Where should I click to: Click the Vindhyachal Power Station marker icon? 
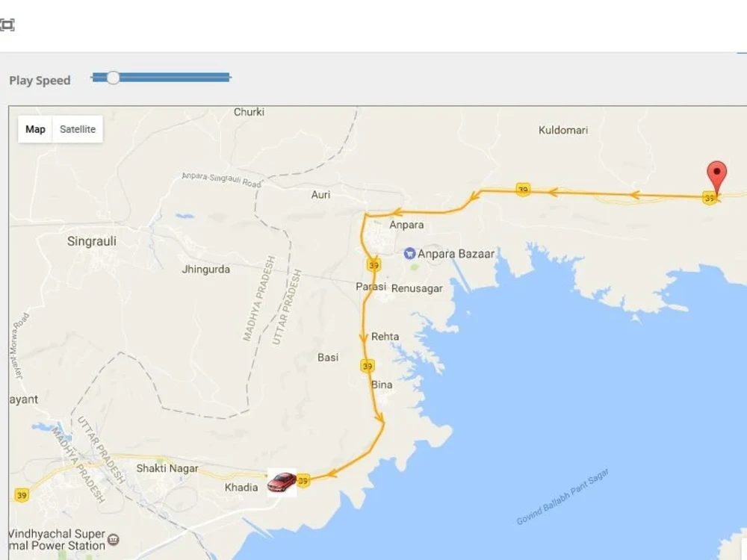(114, 540)
